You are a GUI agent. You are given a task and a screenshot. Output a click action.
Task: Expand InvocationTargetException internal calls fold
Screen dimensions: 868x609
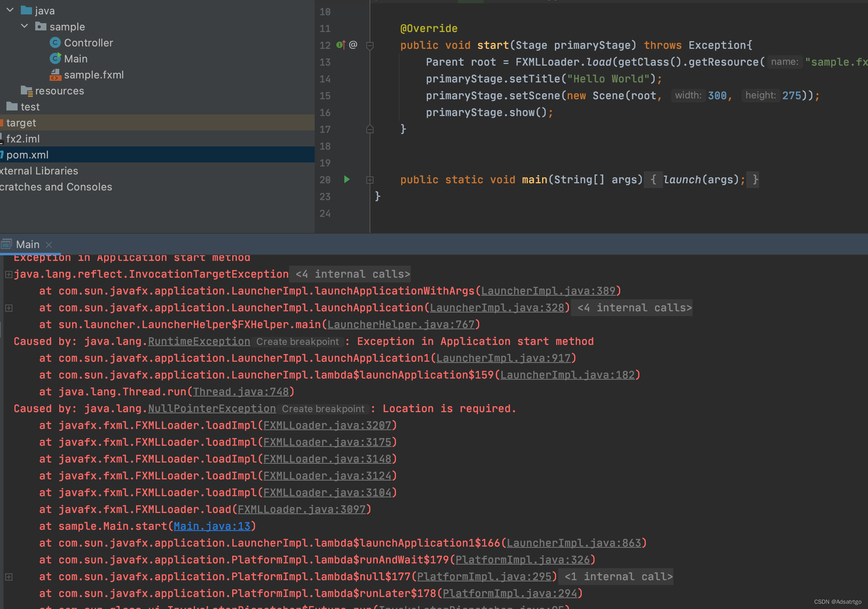[x=8, y=274]
